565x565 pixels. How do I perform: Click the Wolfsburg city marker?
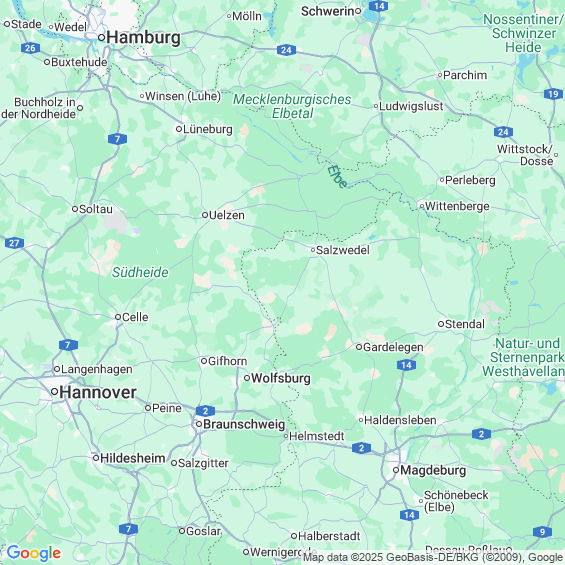pos(247,378)
